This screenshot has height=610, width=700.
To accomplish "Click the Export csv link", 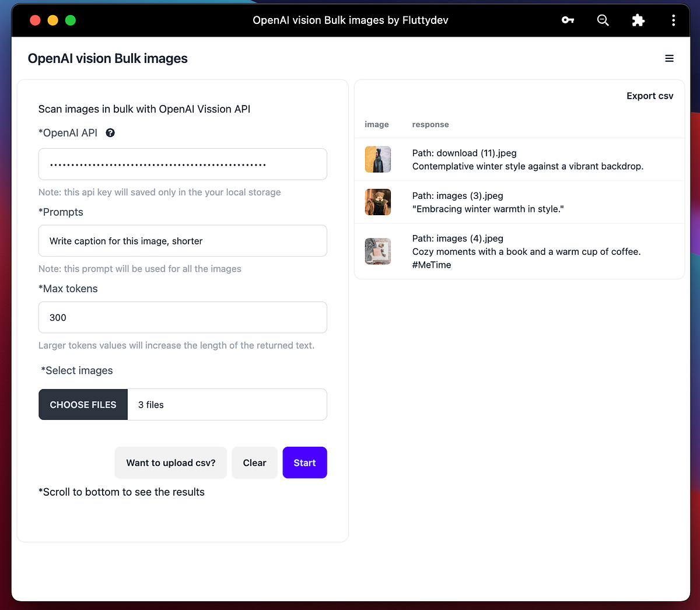I will (x=650, y=96).
